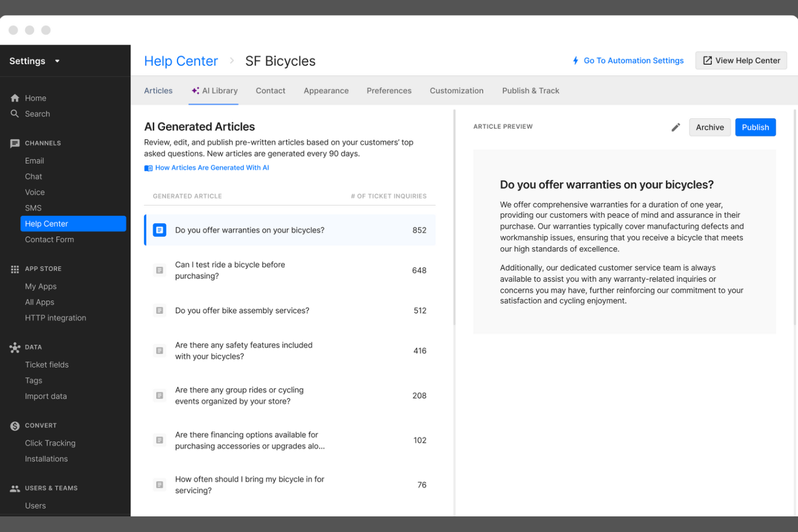Switch to the Appearance tab

326,91
